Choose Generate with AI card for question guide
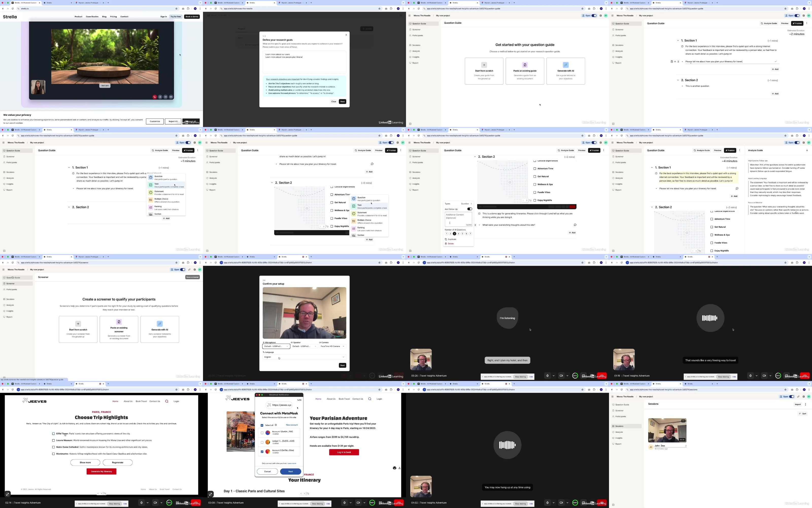 coord(565,71)
